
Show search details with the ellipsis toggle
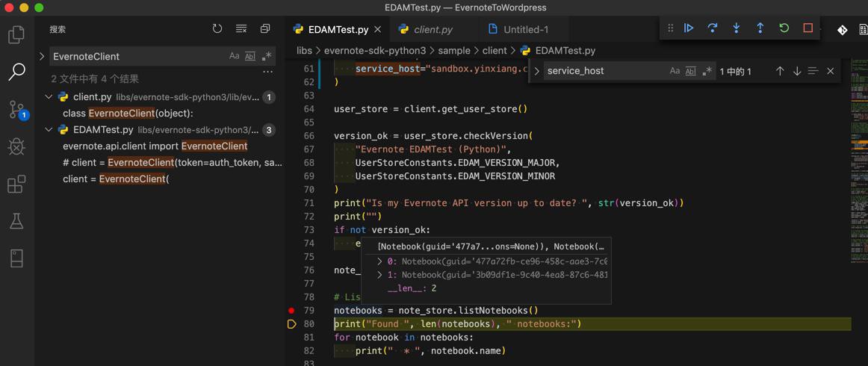pos(267,72)
